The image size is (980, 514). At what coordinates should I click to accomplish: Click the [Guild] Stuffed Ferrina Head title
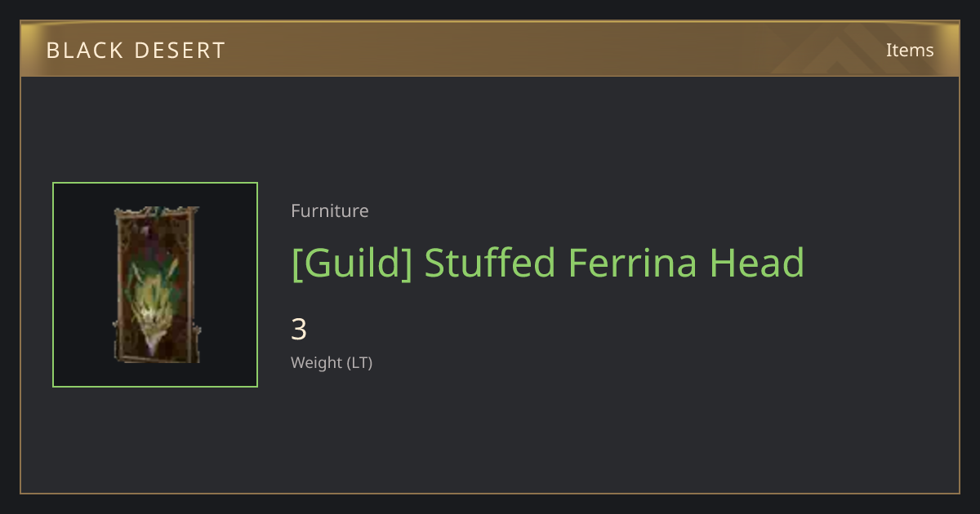tap(548, 263)
